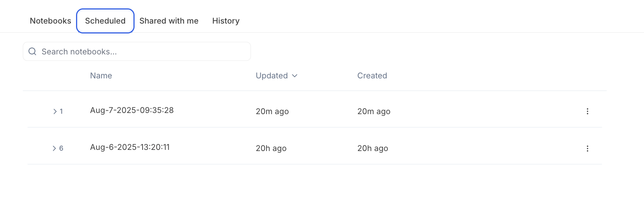Viewport: 644px width, 210px height.
Task: Open notebook Aug-7-2025-09:35:28
Action: [x=132, y=110]
